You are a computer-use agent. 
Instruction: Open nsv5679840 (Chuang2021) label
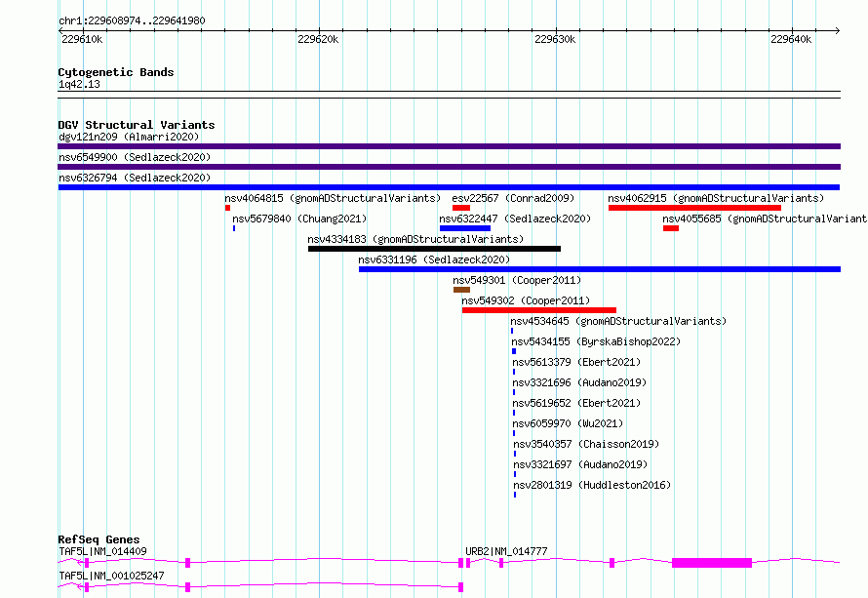coord(299,219)
